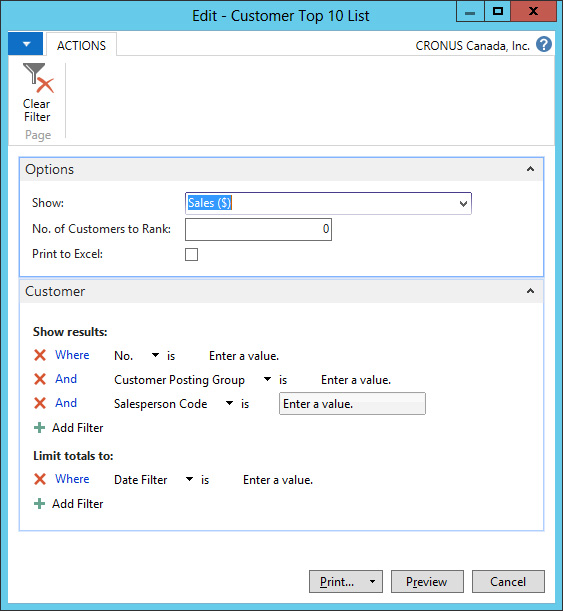
Task: Remove the Salesperson Code filter row
Action: pyautogui.click(x=40, y=403)
